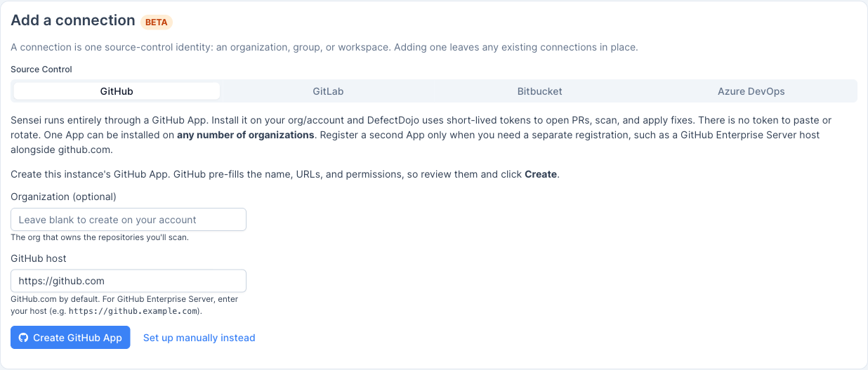868x370 pixels.
Task: Click the Create GitHub App button
Action: 70,338
